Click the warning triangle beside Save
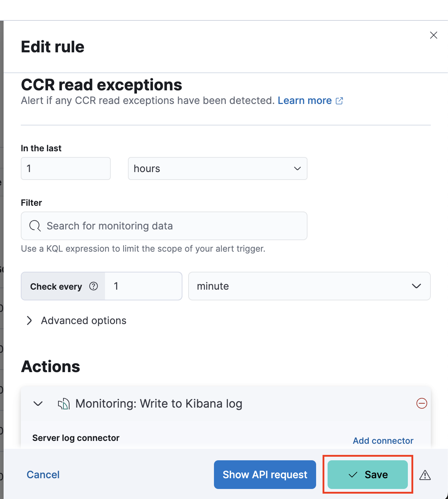 pyautogui.click(x=425, y=475)
